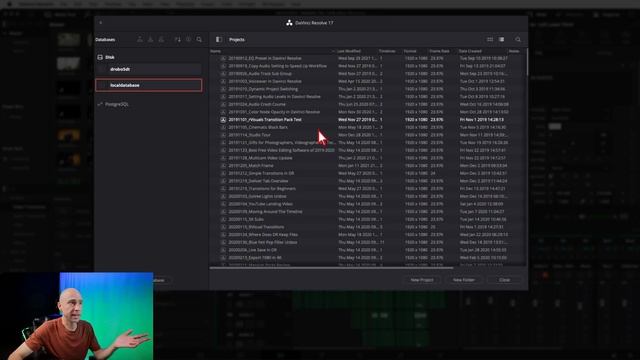Open search in the Projects panel
The height and width of the screenshot is (360, 640).
tap(518, 40)
